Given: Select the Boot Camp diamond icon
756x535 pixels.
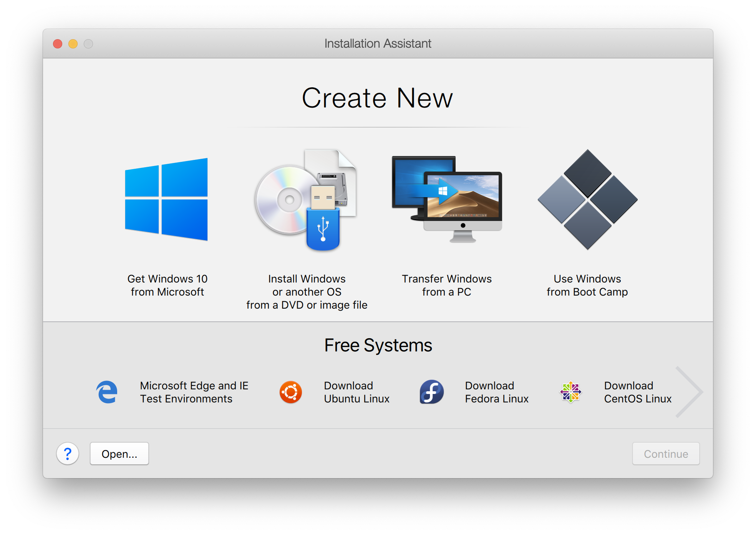Looking at the screenshot, I should [587, 199].
